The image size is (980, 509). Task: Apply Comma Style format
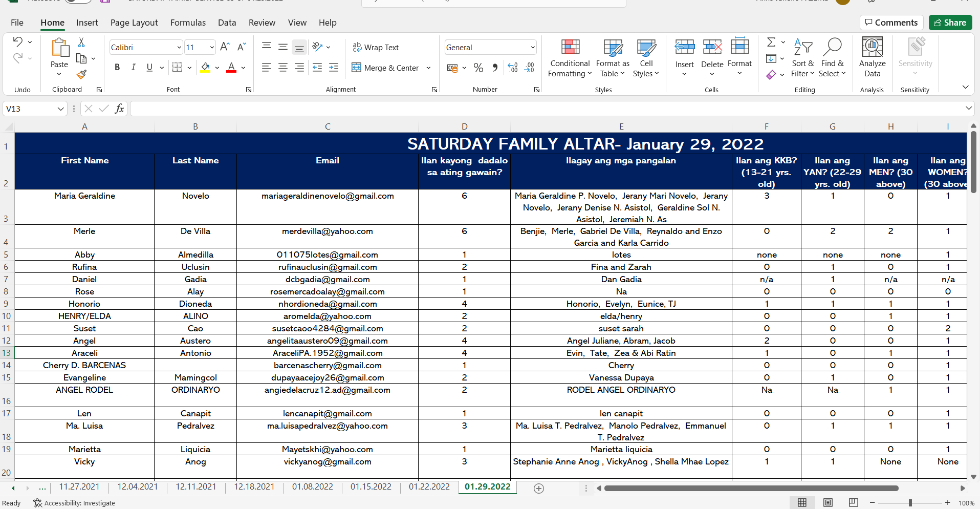495,68
